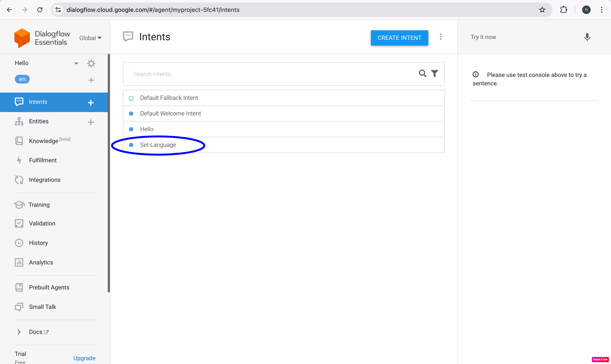Open the filter intents icon
Image resolution: width=611 pixels, height=364 pixels.
434,73
